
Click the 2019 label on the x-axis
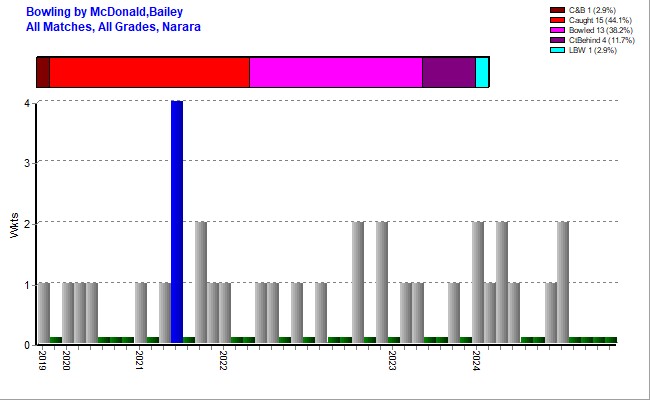[x=43, y=360]
